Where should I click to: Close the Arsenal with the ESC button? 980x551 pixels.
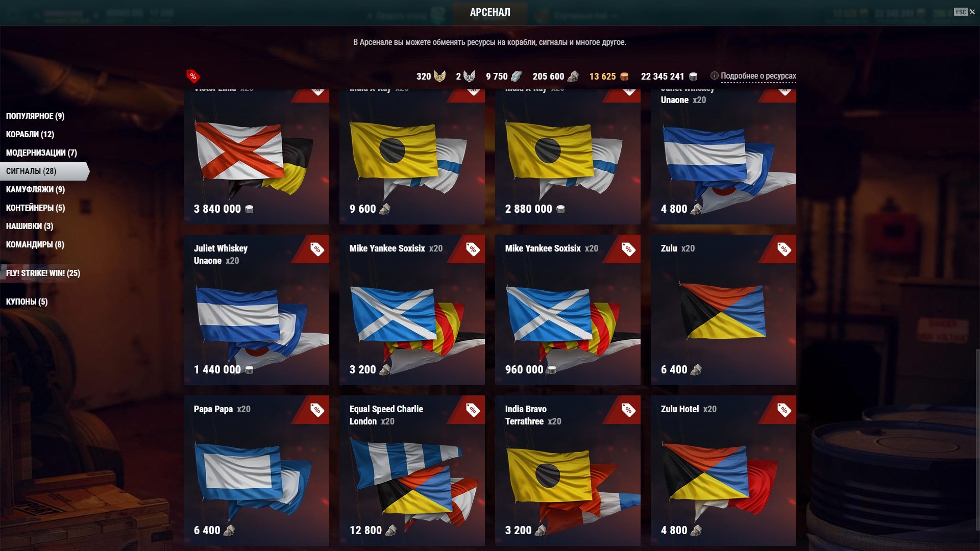click(964, 12)
